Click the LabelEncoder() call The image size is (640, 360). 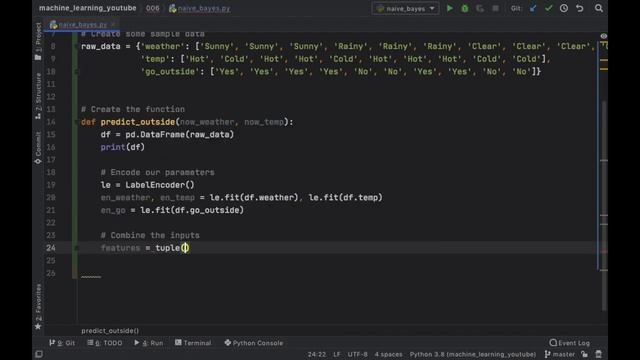click(x=160, y=185)
